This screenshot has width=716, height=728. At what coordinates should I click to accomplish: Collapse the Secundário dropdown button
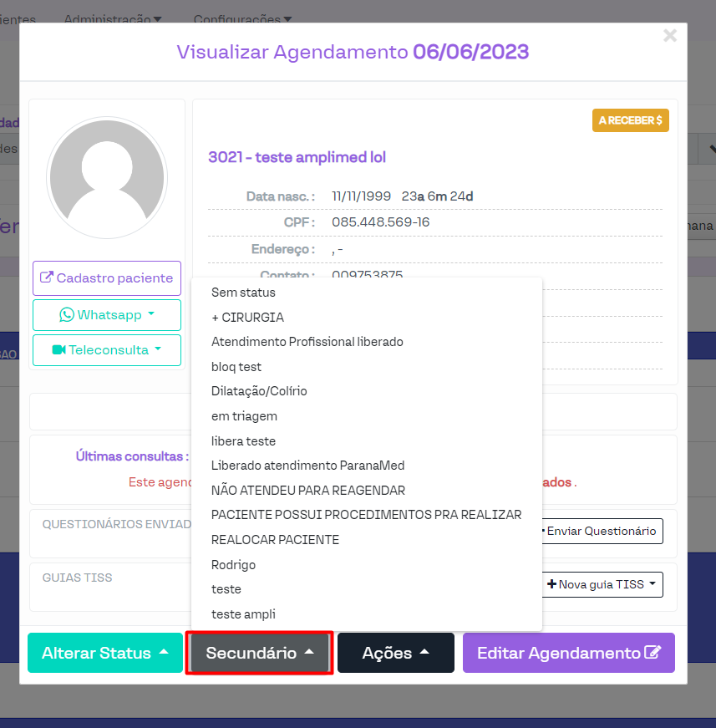click(x=260, y=653)
